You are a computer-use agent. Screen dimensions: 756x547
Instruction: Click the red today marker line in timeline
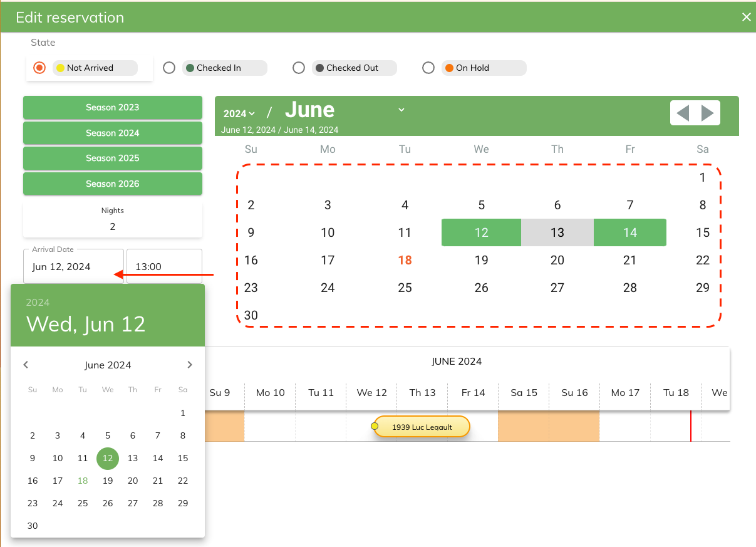pos(691,426)
